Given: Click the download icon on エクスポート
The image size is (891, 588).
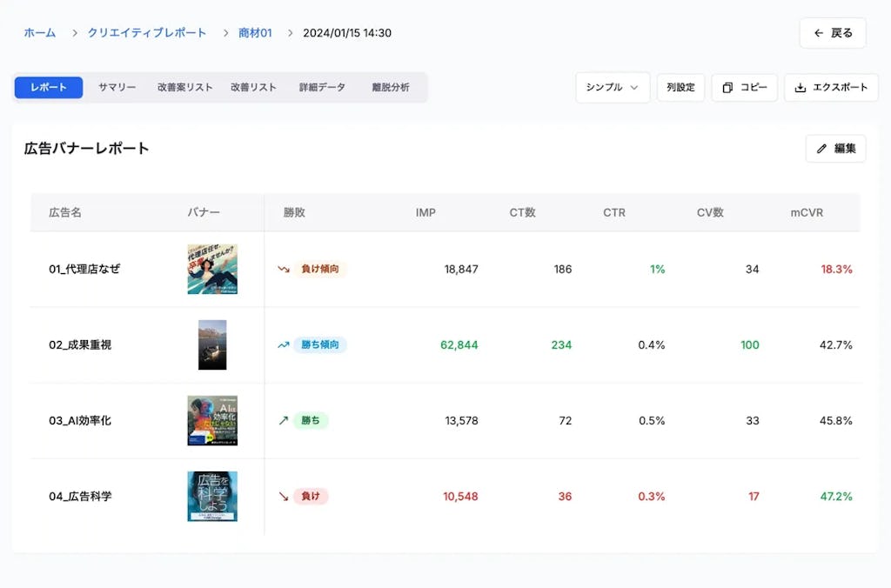Looking at the screenshot, I should point(801,87).
